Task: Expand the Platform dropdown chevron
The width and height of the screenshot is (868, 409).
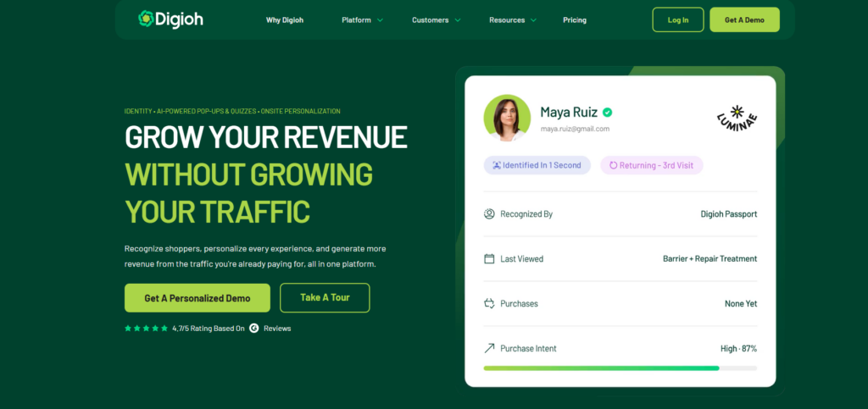Action: [x=380, y=19]
